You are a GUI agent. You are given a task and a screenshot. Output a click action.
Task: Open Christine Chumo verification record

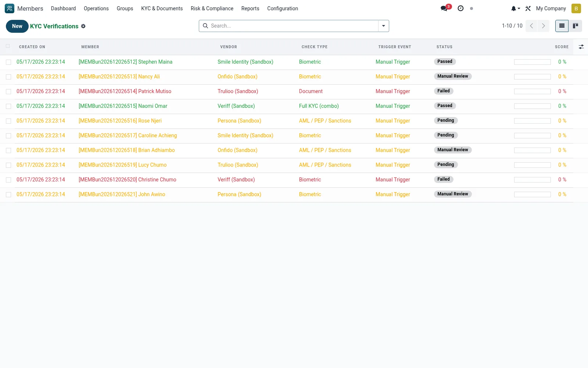128,180
